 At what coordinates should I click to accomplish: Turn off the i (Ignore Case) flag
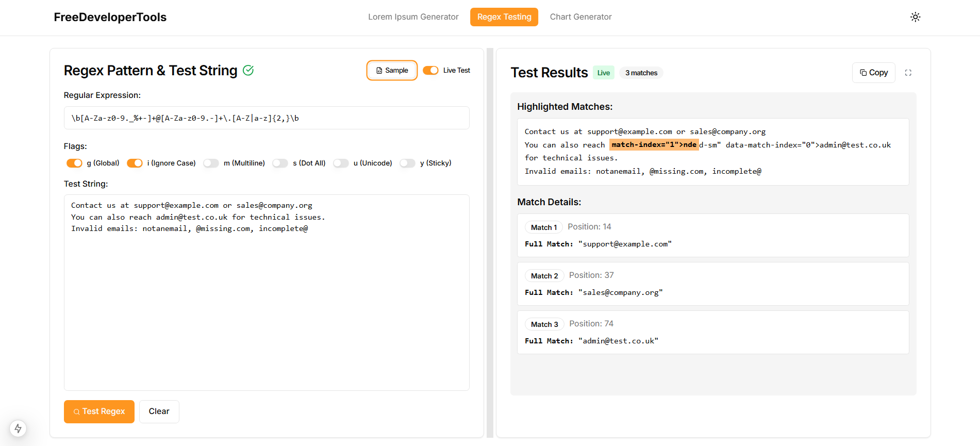(135, 163)
